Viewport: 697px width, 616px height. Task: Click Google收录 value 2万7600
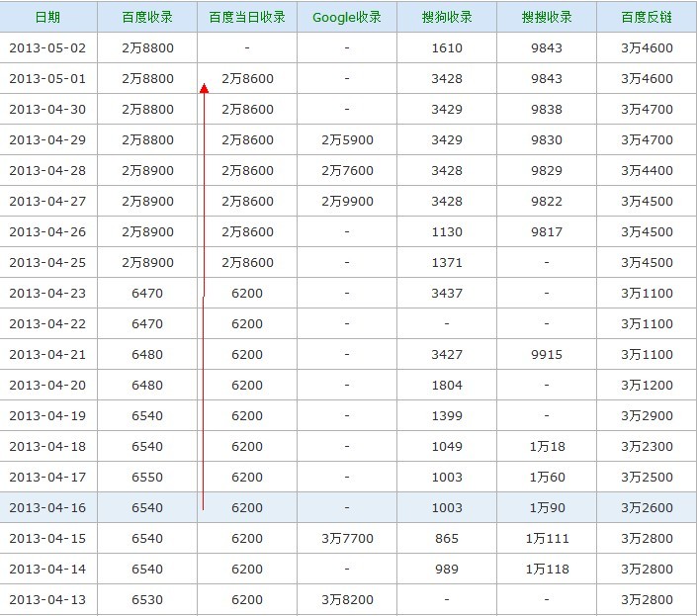(x=347, y=170)
